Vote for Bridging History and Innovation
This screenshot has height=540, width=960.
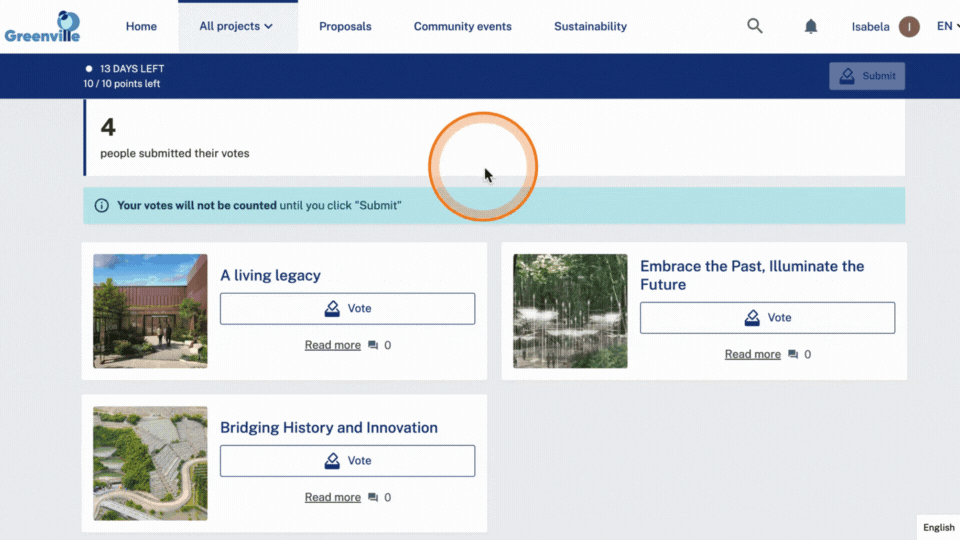point(348,461)
